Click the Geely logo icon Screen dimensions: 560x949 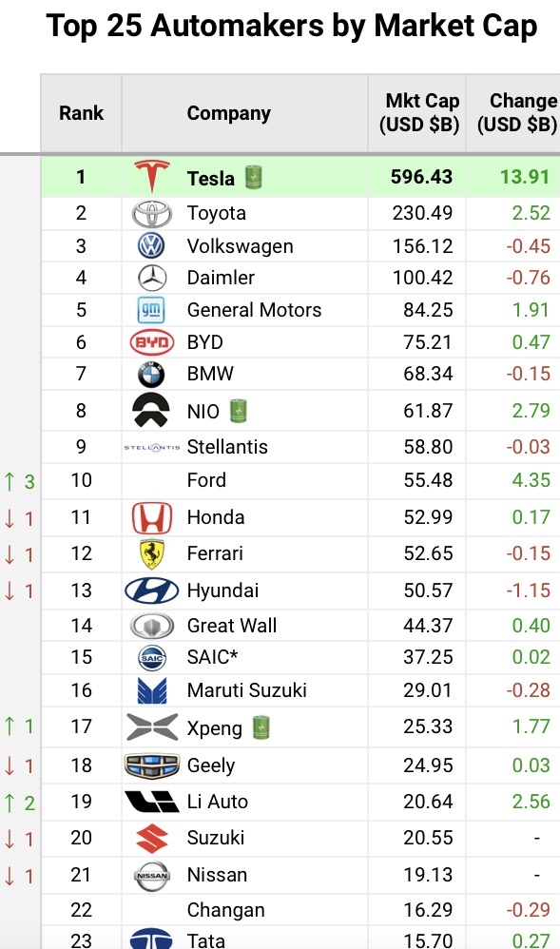click(151, 765)
